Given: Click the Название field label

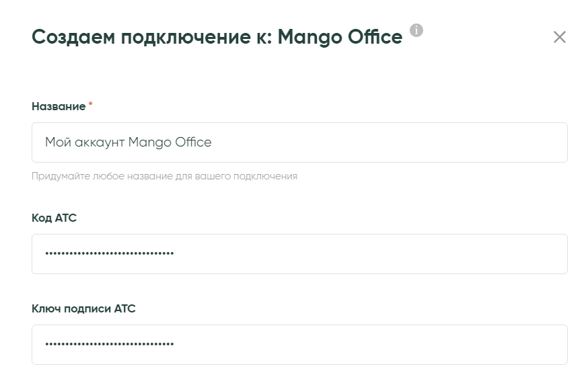Looking at the screenshot, I should coord(59,106).
